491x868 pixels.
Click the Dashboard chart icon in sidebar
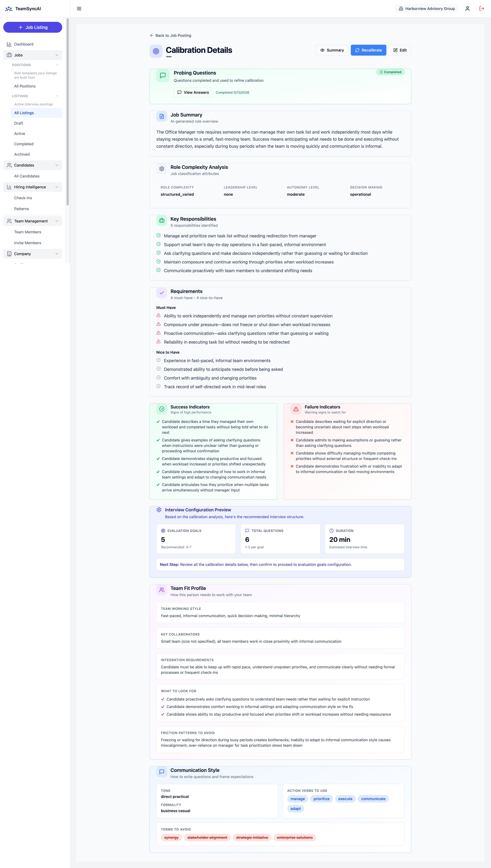pos(9,44)
